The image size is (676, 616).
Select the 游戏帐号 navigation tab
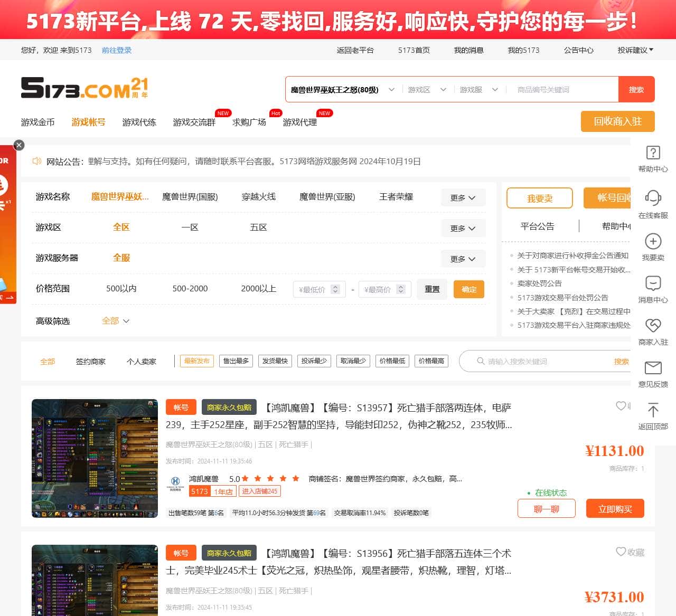coord(88,122)
